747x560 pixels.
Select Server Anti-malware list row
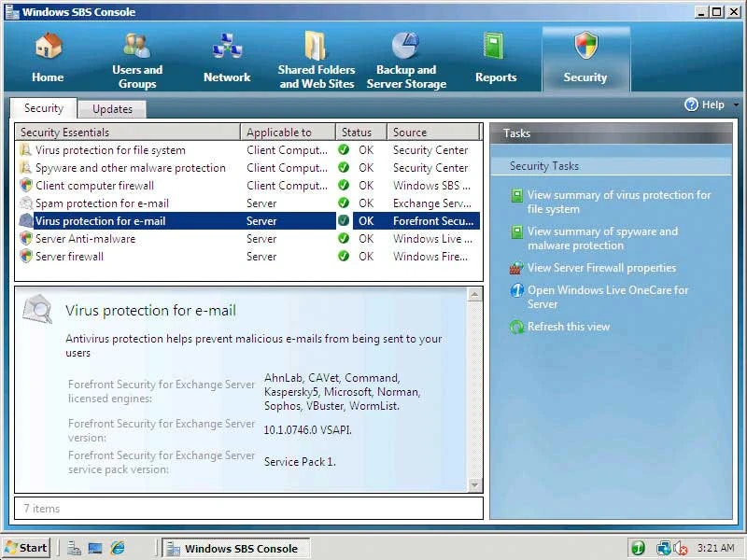[x=247, y=239]
